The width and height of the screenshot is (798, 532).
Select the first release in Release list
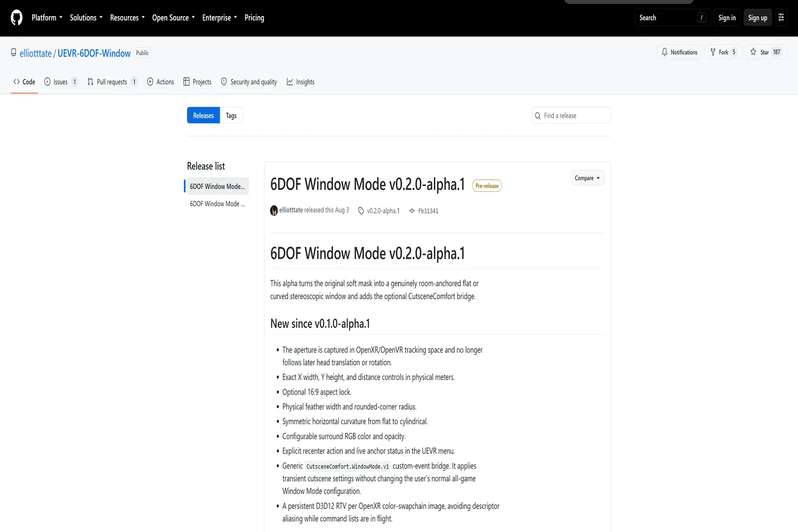pos(217,187)
